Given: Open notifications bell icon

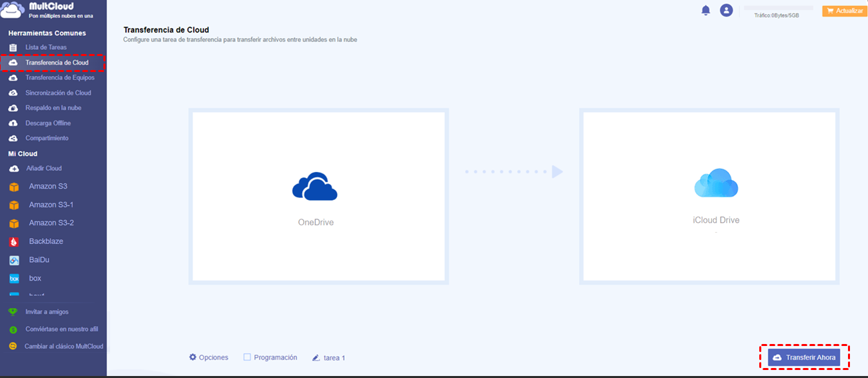Looking at the screenshot, I should (x=706, y=11).
